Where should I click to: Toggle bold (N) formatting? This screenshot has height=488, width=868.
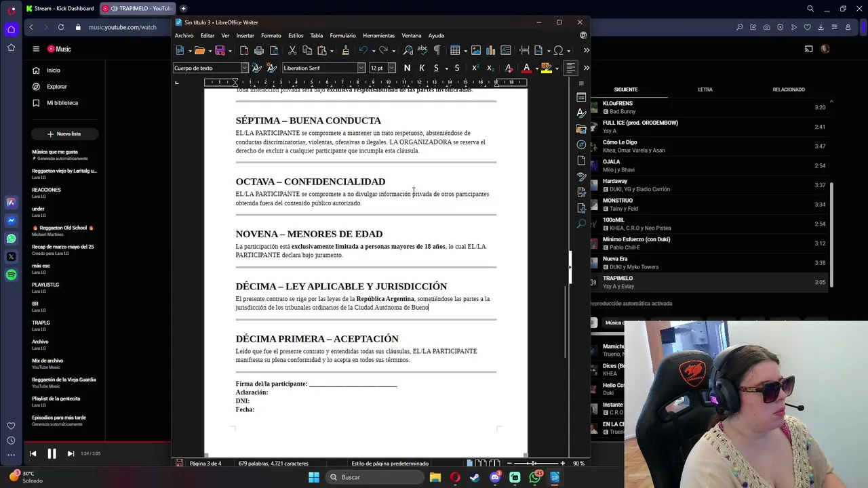[407, 68]
